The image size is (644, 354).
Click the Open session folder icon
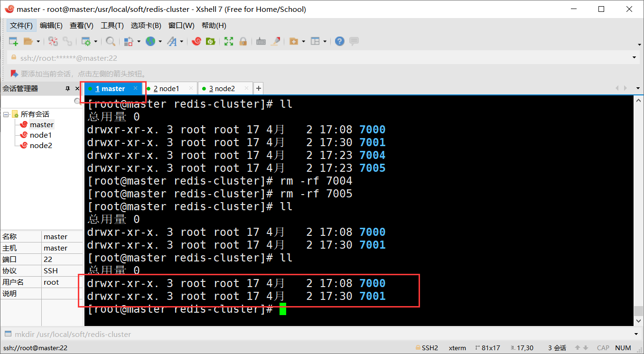(x=28, y=41)
